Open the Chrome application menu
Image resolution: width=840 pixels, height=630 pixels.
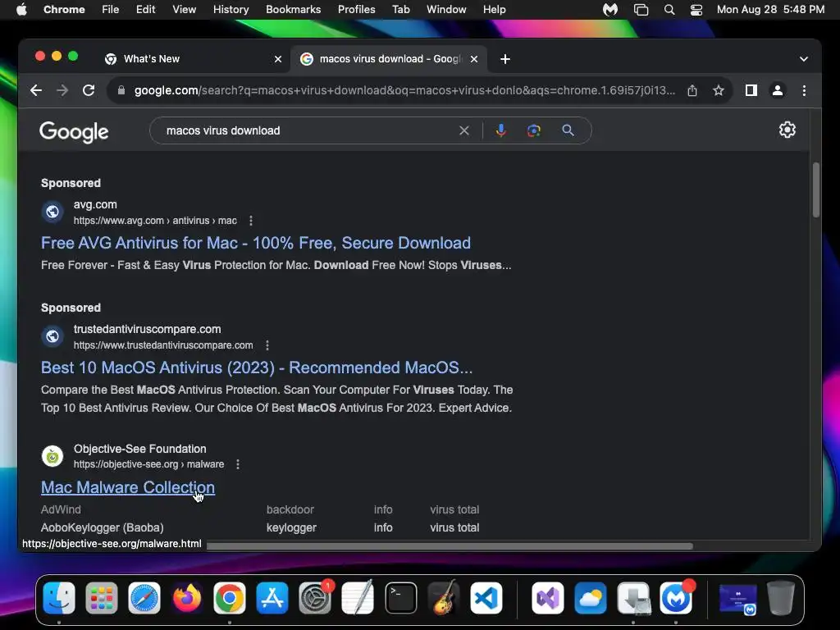coord(64,10)
